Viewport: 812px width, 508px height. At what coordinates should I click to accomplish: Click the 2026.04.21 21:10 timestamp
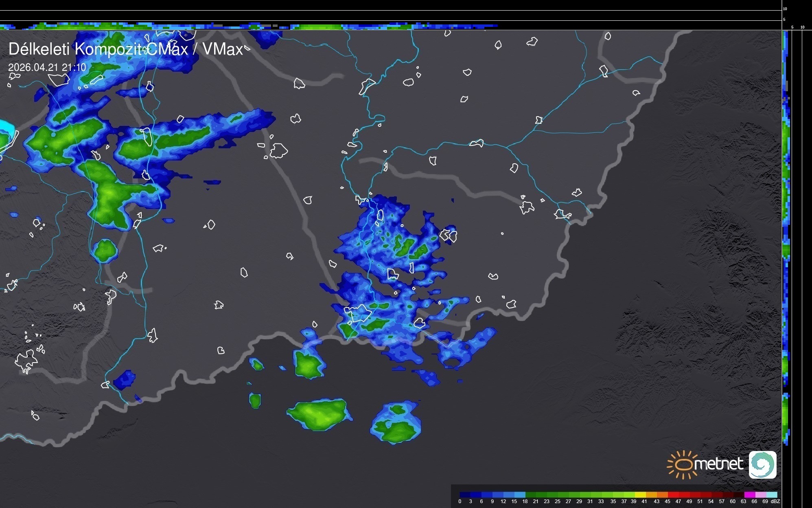coord(47,67)
